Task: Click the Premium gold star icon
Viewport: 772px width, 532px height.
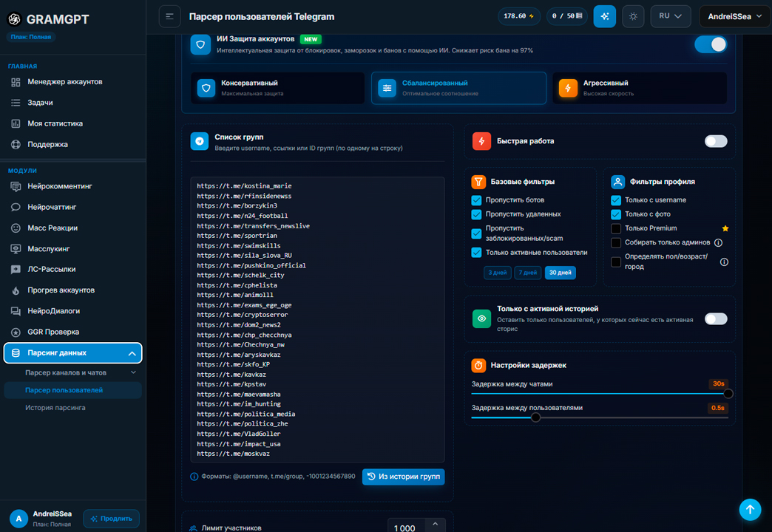Action: [725, 228]
